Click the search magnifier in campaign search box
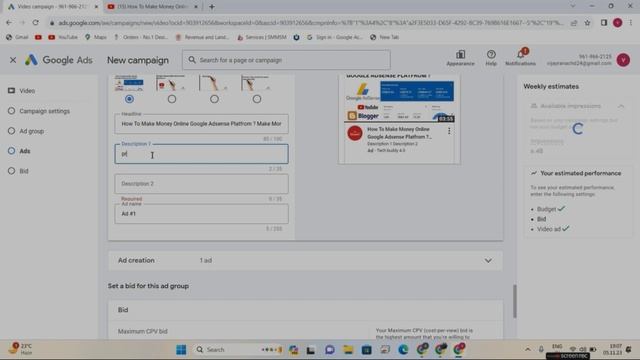Screen dimensions: 640x360 [x=192, y=60]
